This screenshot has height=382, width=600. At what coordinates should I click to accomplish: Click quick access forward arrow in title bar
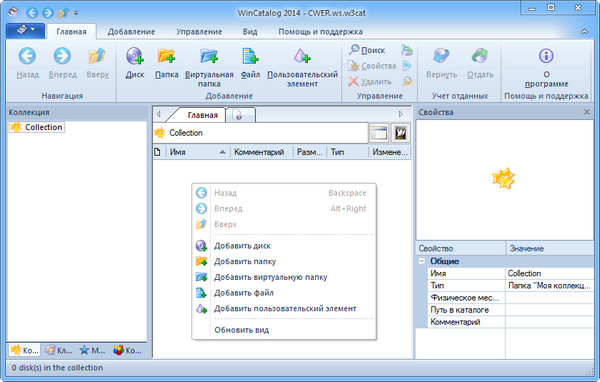(48, 13)
